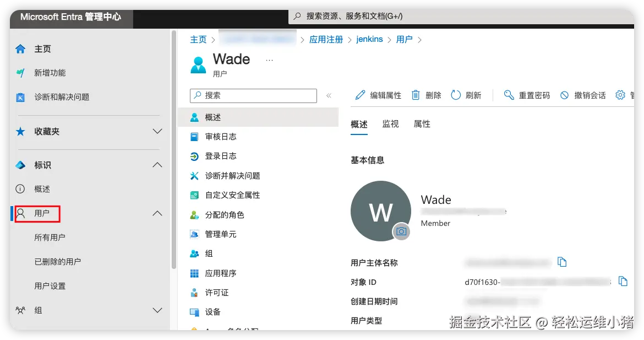Click the gear icon in toolbar
Viewport: 644px width, 340px height.
tap(620, 95)
